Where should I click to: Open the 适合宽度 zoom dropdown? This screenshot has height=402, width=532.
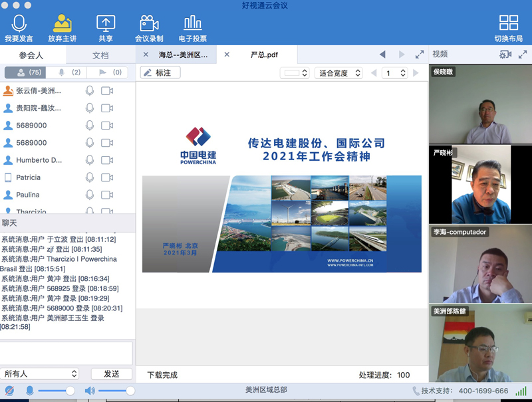[338, 73]
